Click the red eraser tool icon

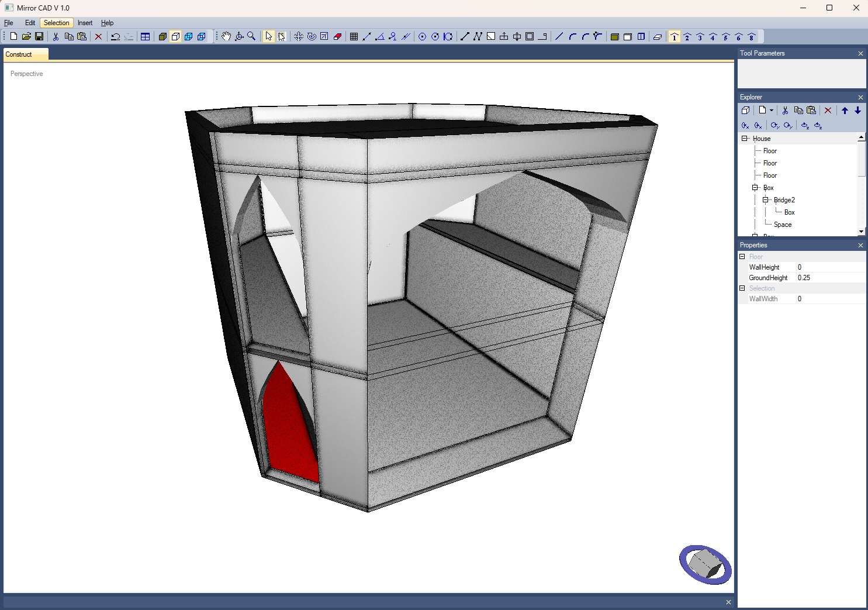click(x=337, y=36)
